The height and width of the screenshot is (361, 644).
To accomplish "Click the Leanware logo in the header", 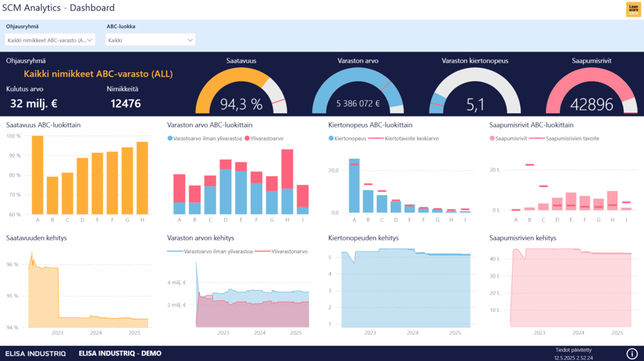I will click(x=632, y=9).
